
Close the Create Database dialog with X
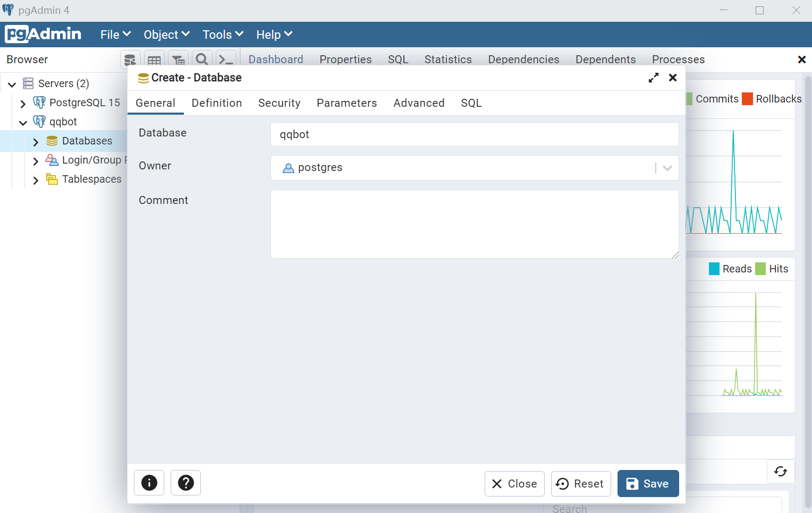coord(673,78)
